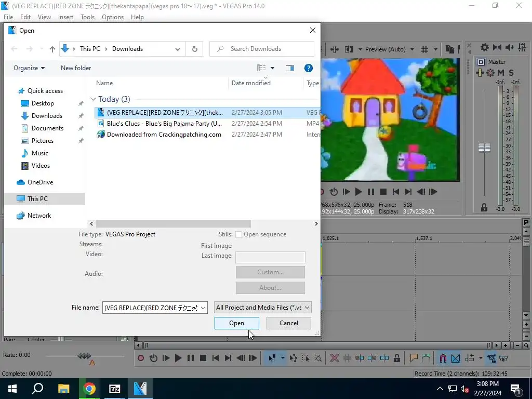Image resolution: width=532 pixels, height=399 pixels.
Task: Click the Help question mark icon
Action: point(309,68)
